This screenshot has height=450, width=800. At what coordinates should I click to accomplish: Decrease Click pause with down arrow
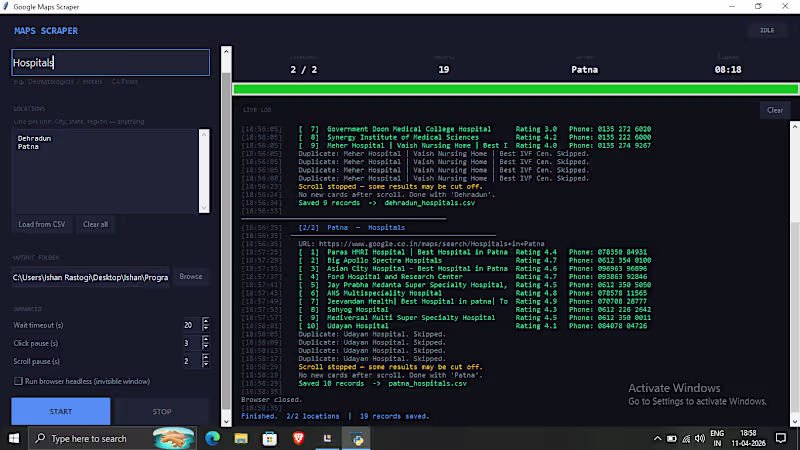click(206, 346)
